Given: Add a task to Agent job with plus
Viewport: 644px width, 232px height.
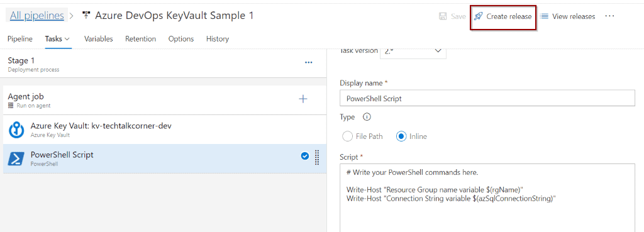Looking at the screenshot, I should (303, 99).
